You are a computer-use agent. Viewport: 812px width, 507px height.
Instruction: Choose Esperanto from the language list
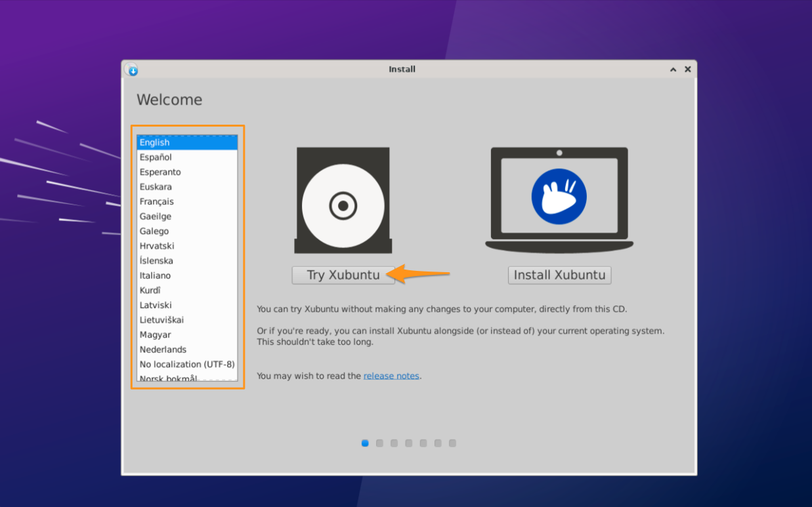[160, 172]
